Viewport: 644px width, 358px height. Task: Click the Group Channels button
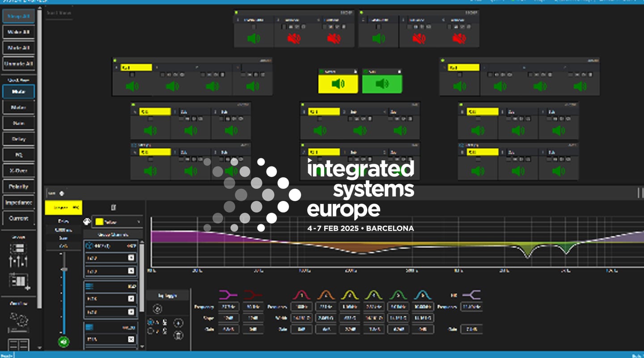(112, 234)
